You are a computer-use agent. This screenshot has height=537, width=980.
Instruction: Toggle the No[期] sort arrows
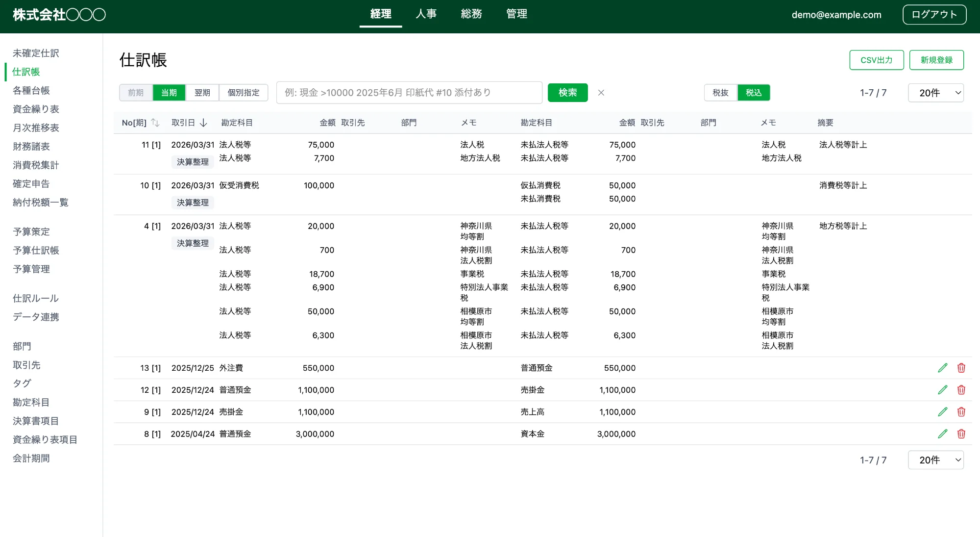tap(156, 123)
